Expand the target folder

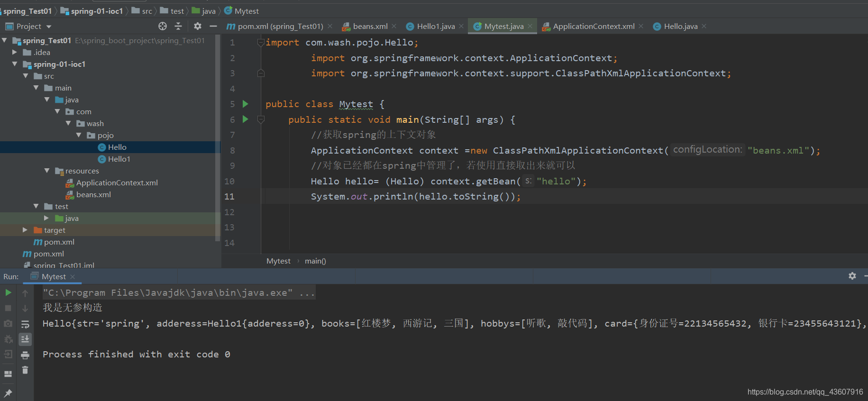(x=25, y=230)
